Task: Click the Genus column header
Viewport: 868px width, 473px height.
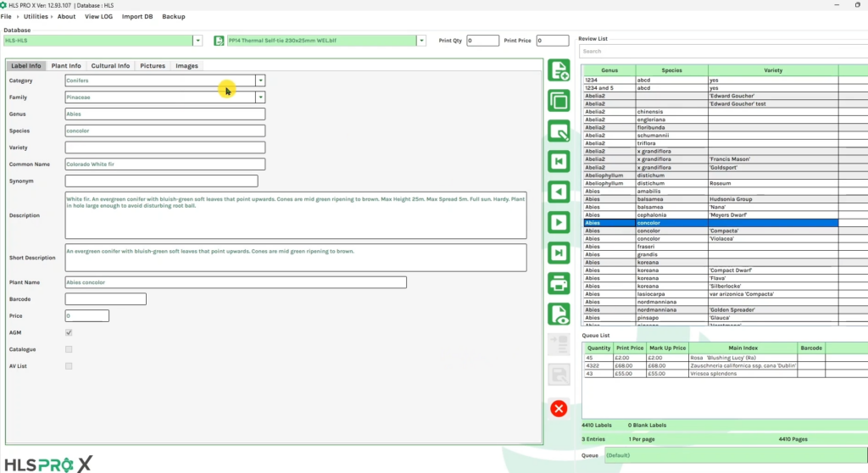Action: point(609,70)
